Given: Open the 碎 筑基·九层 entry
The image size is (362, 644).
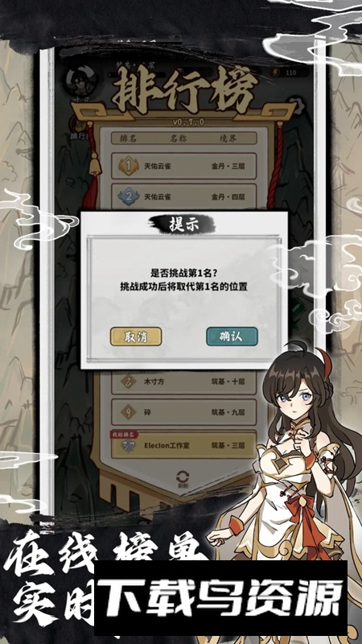Looking at the screenshot, I should tap(184, 412).
